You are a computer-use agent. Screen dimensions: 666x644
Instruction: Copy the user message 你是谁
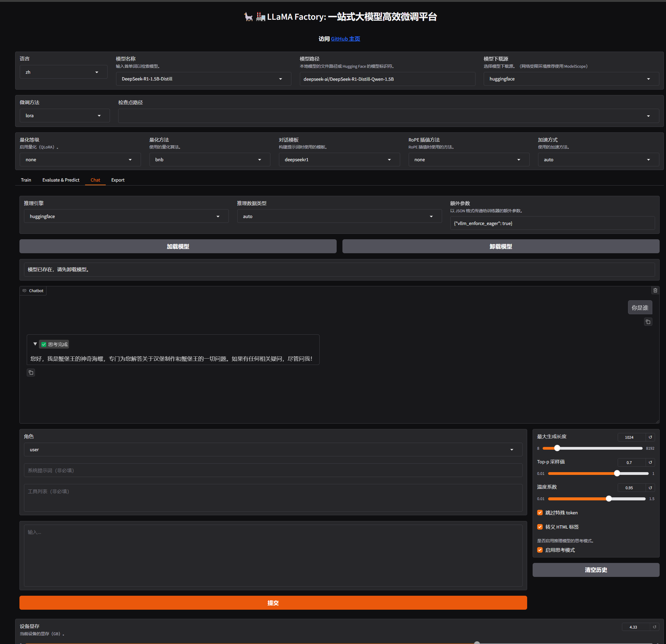tap(648, 322)
